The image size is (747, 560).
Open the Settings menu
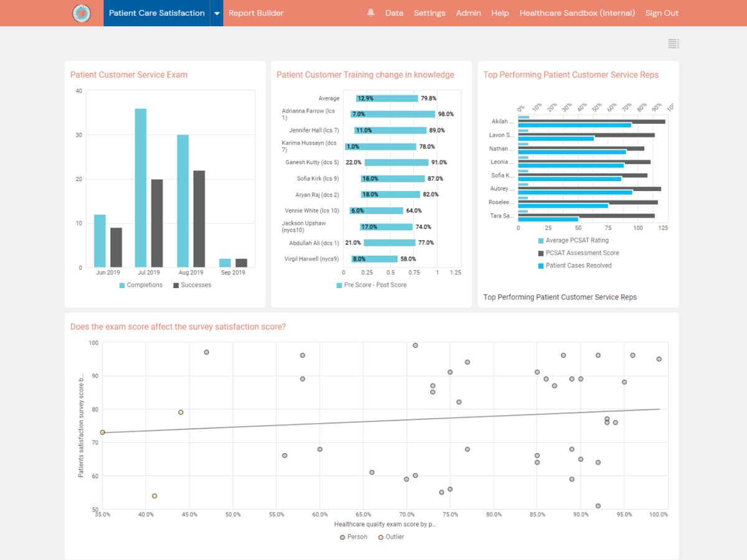pyautogui.click(x=430, y=12)
